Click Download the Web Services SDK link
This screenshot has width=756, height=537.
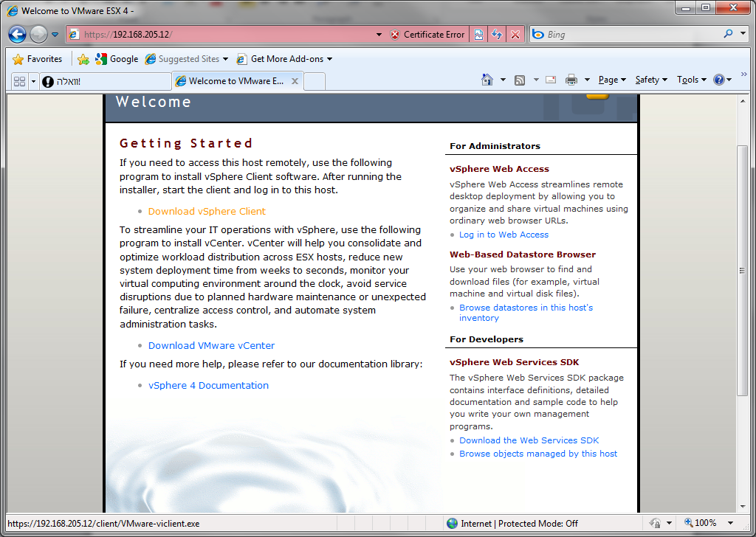tap(529, 440)
